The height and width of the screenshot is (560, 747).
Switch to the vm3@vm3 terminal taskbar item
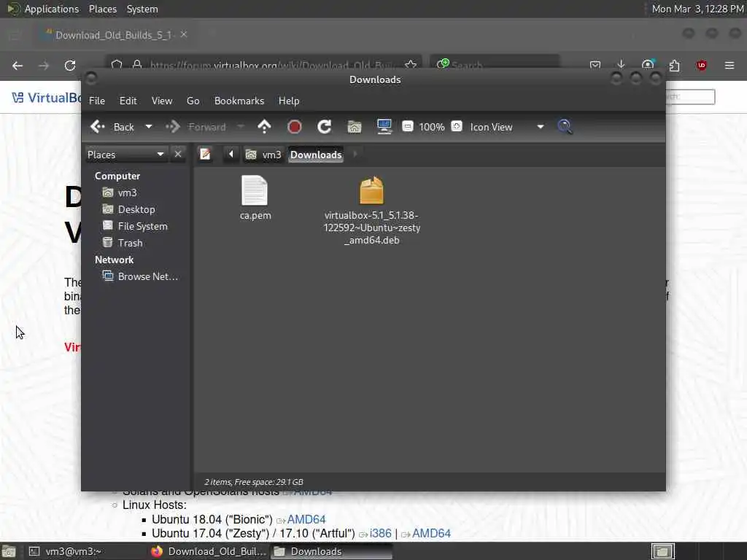pos(86,551)
